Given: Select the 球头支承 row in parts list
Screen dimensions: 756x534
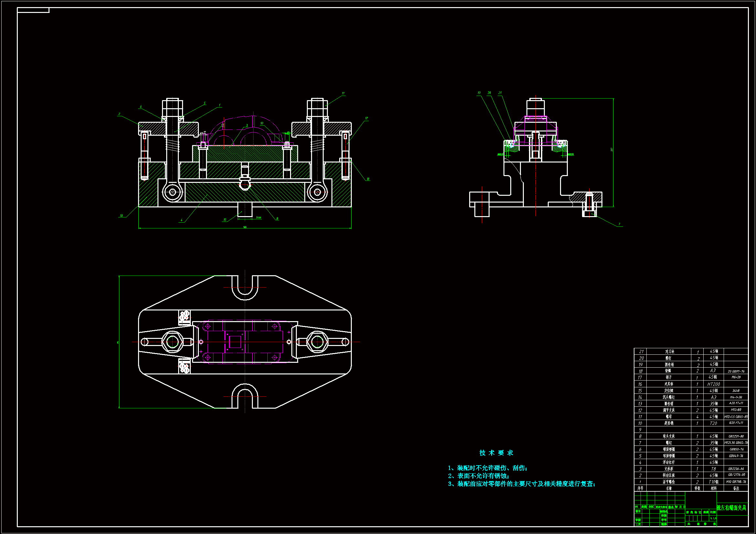Looking at the screenshot, I should pyautogui.click(x=668, y=436).
